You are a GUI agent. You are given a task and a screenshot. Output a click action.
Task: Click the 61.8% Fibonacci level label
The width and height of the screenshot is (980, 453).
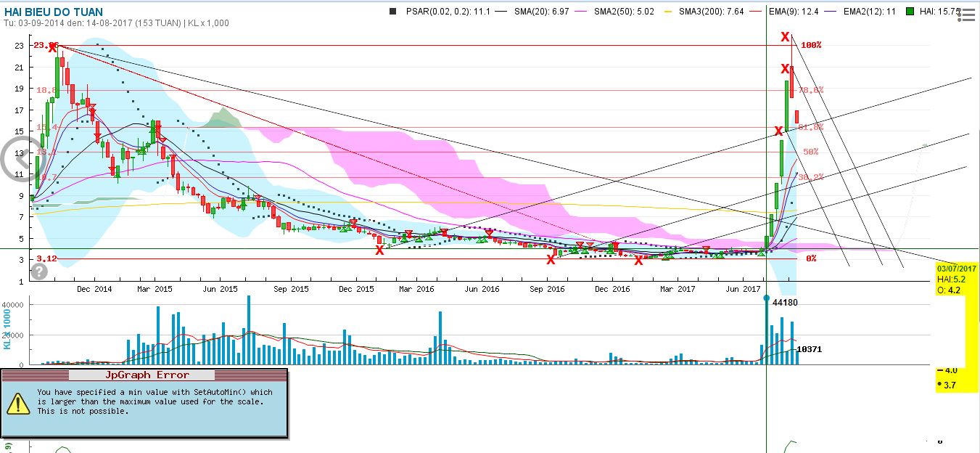810,127
